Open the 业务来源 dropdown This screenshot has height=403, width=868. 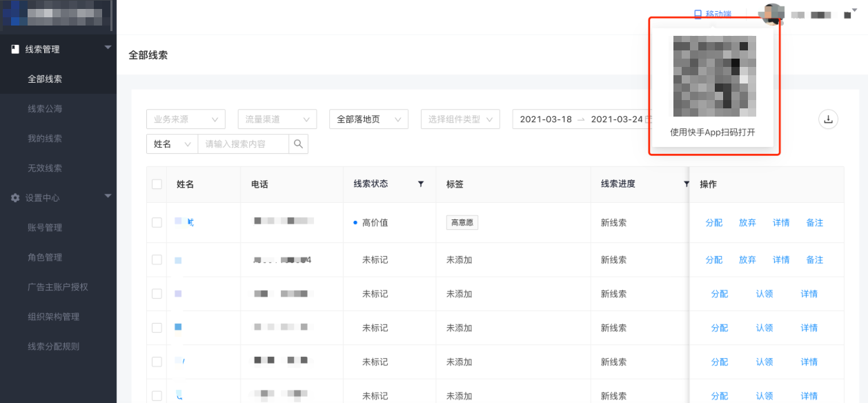186,119
